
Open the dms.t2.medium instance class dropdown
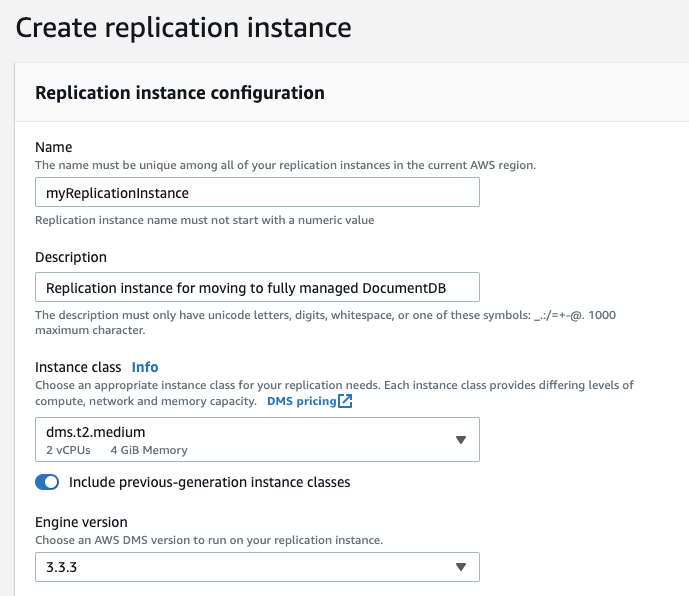[257, 440]
